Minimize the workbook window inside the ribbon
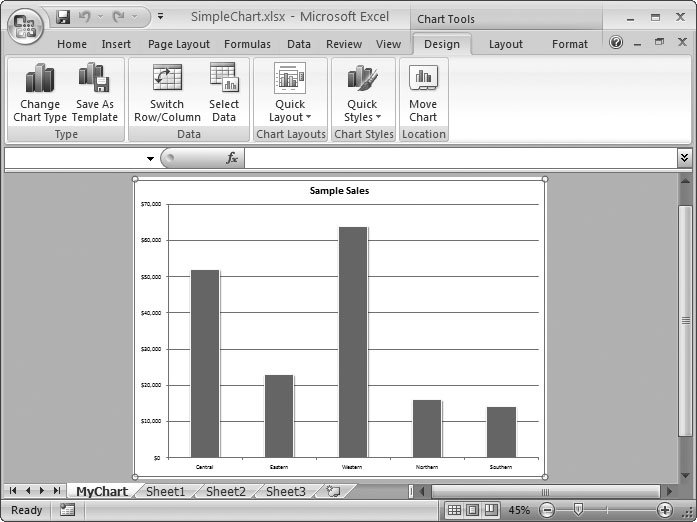Image resolution: width=697 pixels, height=522 pixels. [x=638, y=44]
